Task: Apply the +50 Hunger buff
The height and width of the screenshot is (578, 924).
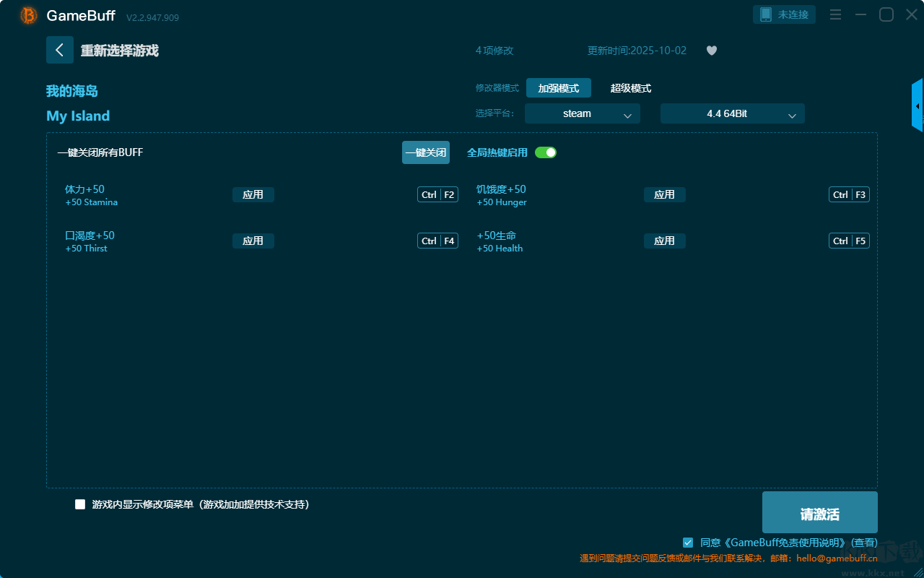Action: pyautogui.click(x=664, y=194)
